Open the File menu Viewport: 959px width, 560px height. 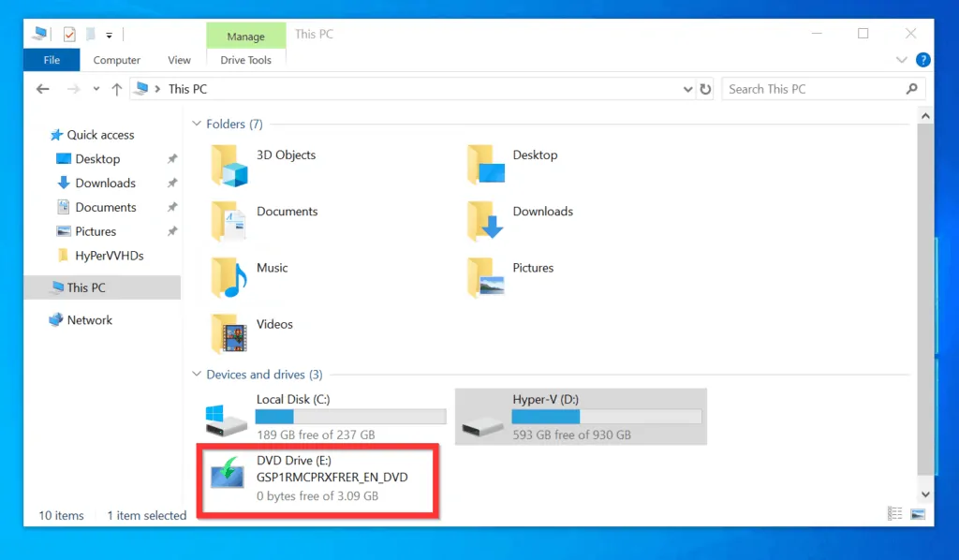point(52,60)
